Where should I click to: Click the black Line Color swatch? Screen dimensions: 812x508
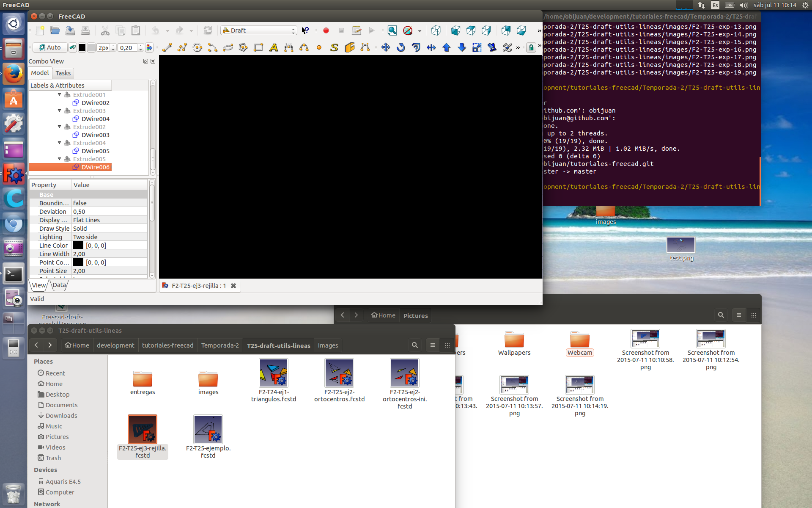78,246
